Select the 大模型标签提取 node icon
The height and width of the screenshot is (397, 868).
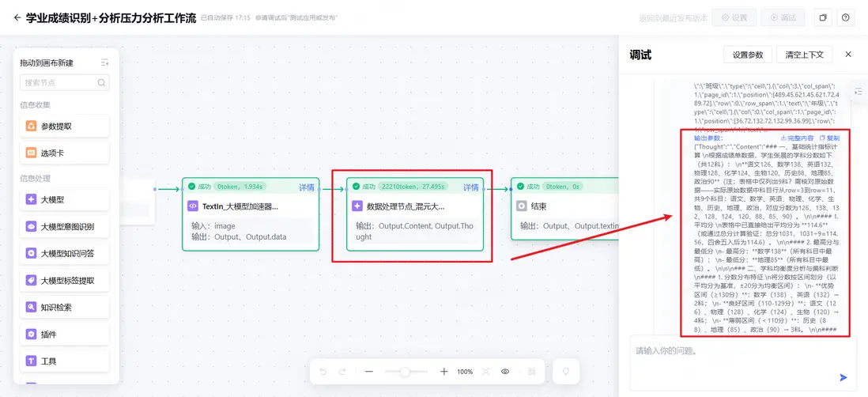[31, 281]
